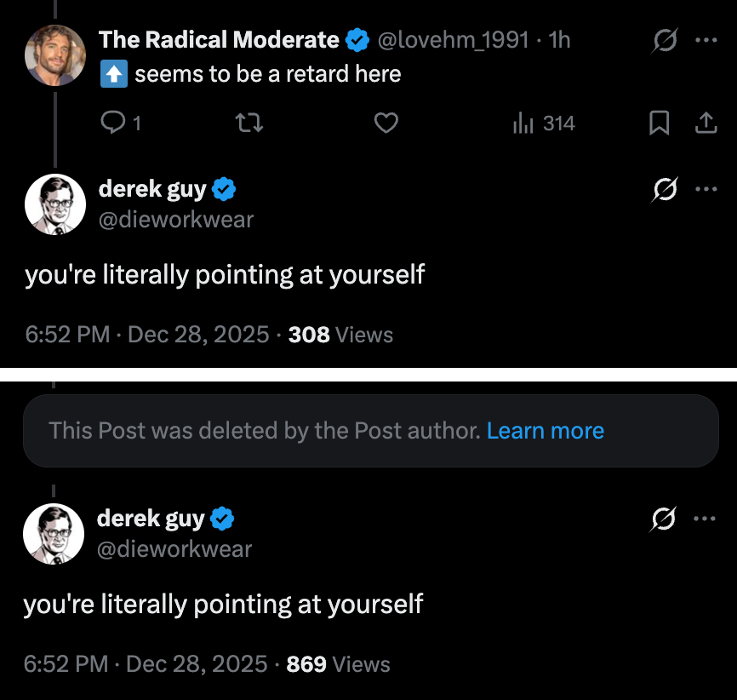Bookmark The Radical Moderate's post
Screen dimensions: 737x700
point(659,124)
